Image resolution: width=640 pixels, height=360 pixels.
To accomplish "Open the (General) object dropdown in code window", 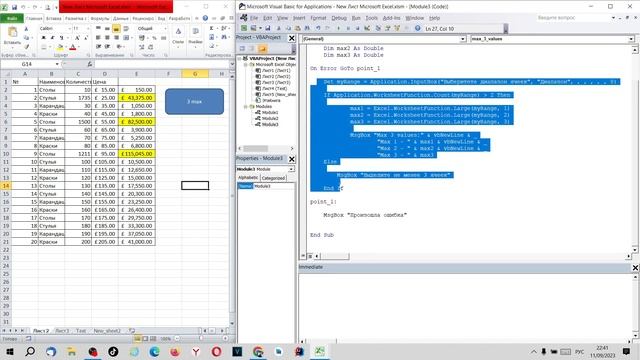I will tap(463, 39).
